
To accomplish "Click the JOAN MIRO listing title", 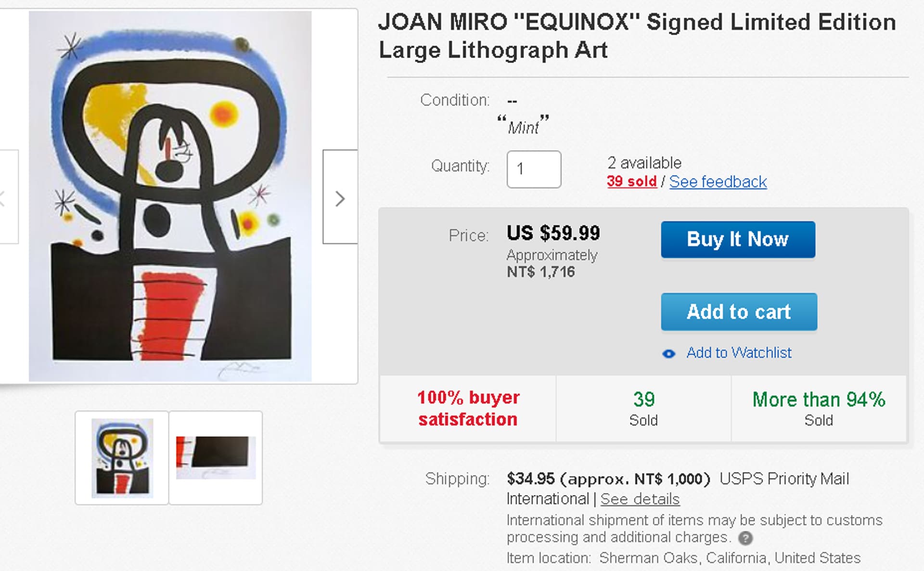I will [637, 36].
